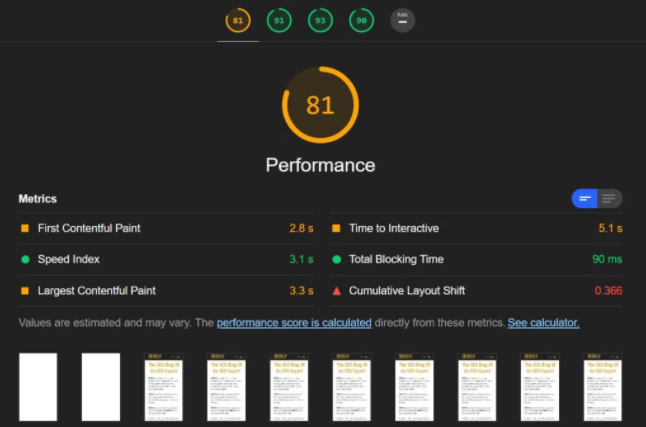This screenshot has width=646, height=427.
Task: Click the orange square beside Time to Interactive
Action: [x=336, y=228]
